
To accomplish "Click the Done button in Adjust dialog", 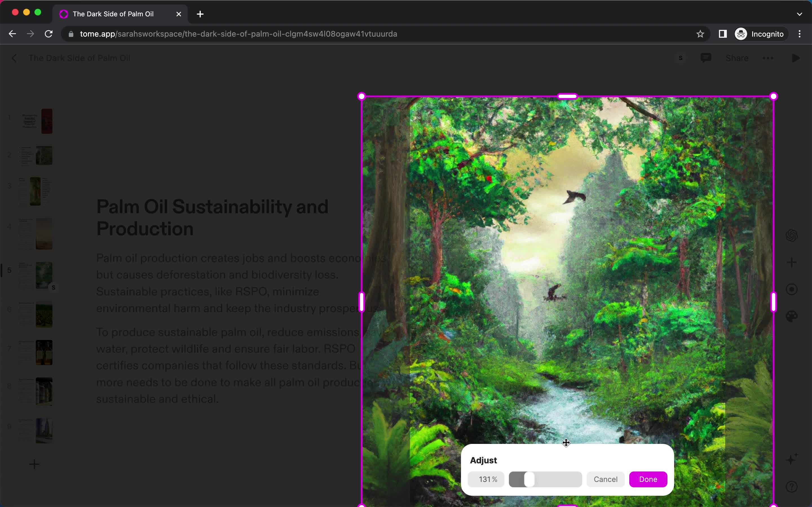I will (x=648, y=479).
